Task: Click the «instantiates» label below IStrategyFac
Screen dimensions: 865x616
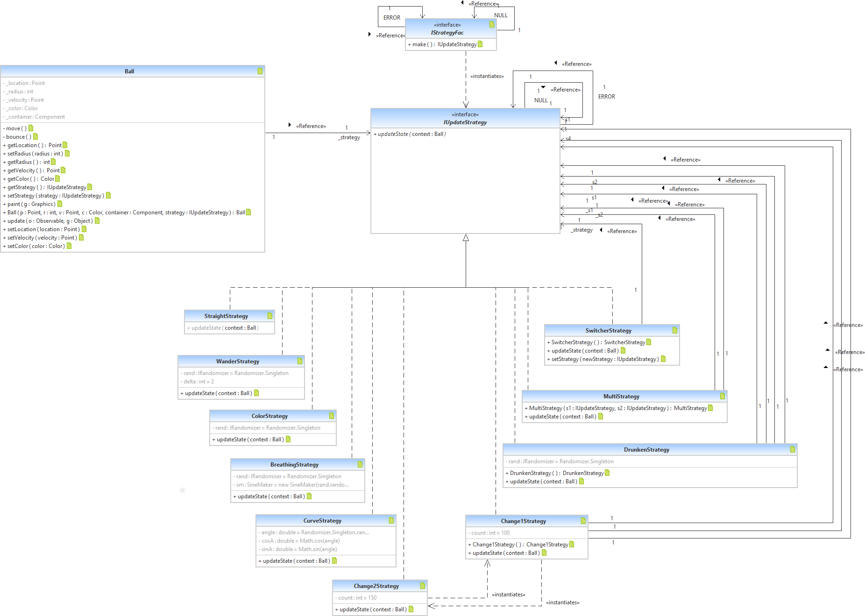Action: 487,76
